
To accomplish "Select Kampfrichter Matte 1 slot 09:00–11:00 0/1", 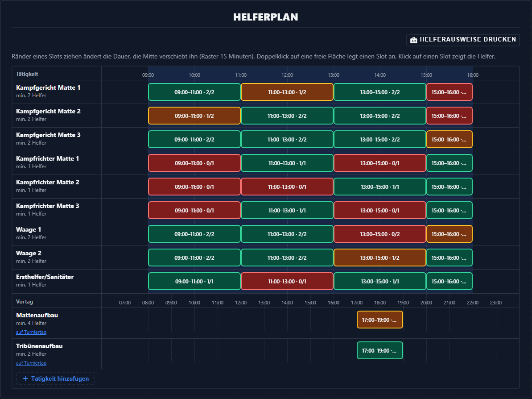I will click(194, 163).
